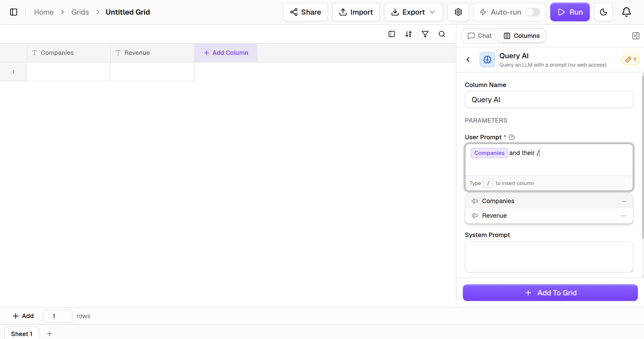Select Revenue from the column suggestion list
The height and width of the screenshot is (339, 644).
[x=549, y=216]
